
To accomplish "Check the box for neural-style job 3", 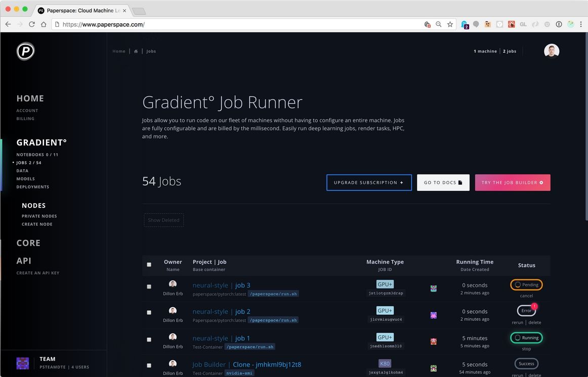I will click(149, 286).
